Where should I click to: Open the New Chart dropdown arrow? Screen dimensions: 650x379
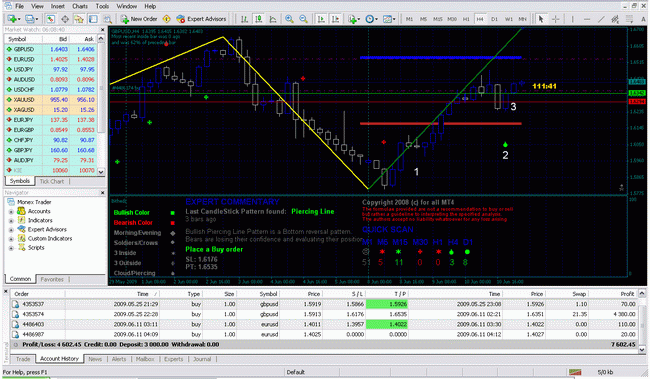point(19,19)
